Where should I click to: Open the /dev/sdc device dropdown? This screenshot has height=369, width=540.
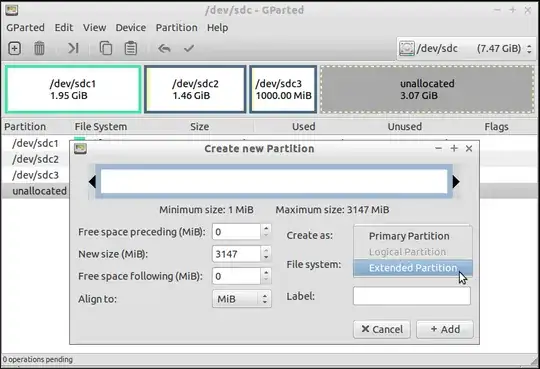(x=466, y=49)
